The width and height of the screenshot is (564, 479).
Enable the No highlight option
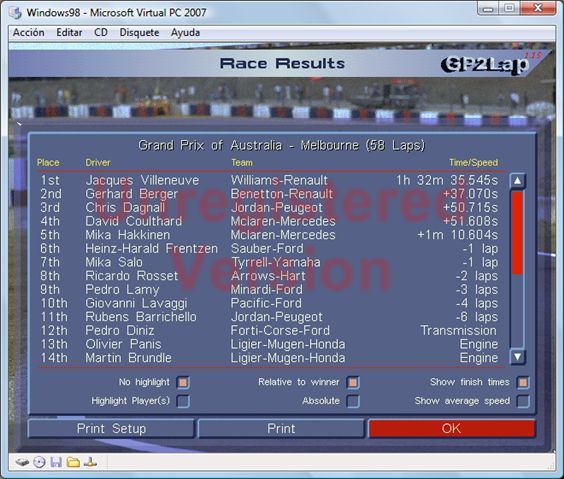pos(183,382)
